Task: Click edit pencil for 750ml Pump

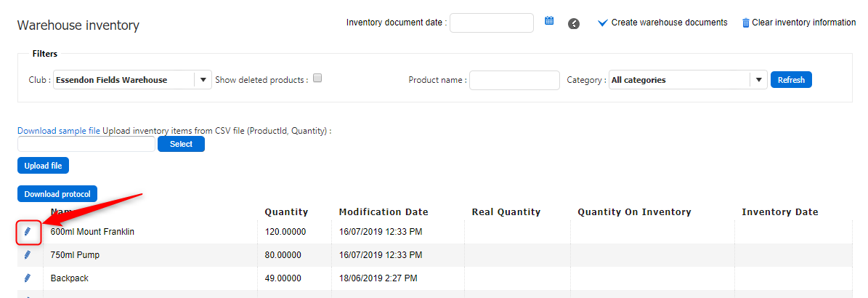Action: pos(28,255)
